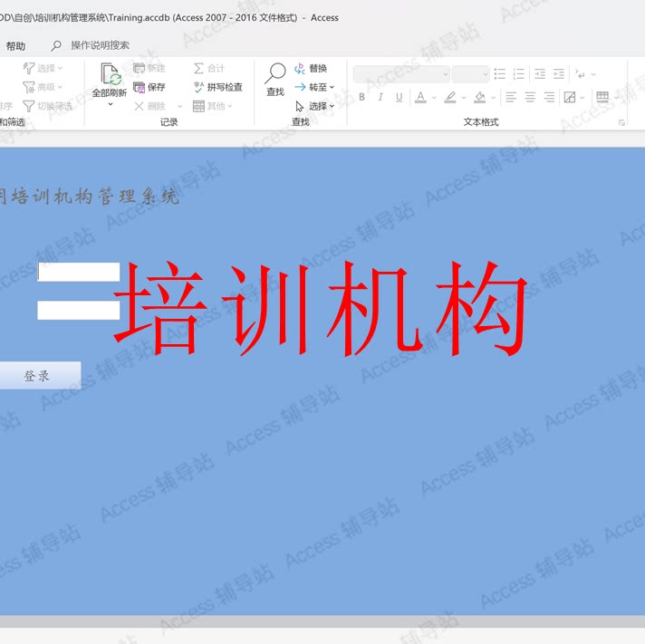Open the font size combo box
Viewport: 645px width, 644px height.
click(x=470, y=74)
